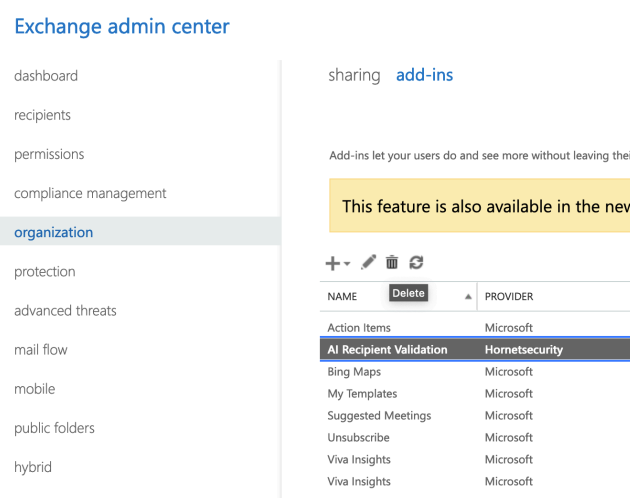Click the PROVIDER column header

pyautogui.click(x=509, y=297)
